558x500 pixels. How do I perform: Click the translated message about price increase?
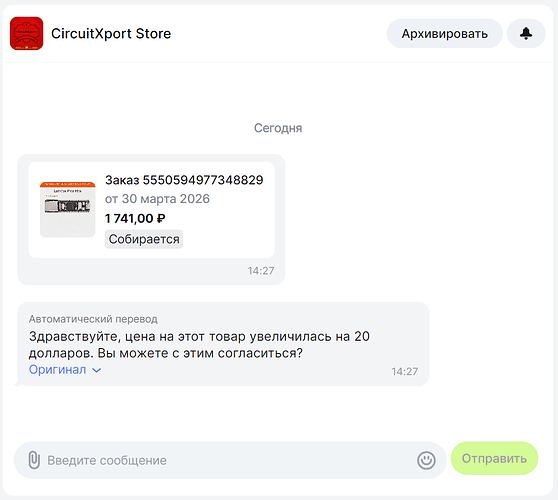pyautogui.click(x=199, y=344)
